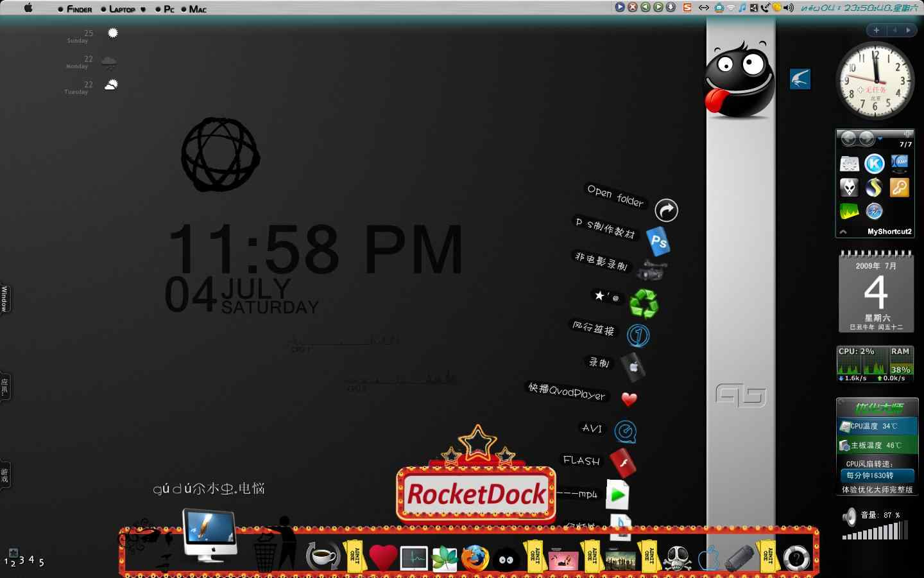924x578 pixels.
Task: Click the speaker icon in the volume widget
Action: (850, 516)
